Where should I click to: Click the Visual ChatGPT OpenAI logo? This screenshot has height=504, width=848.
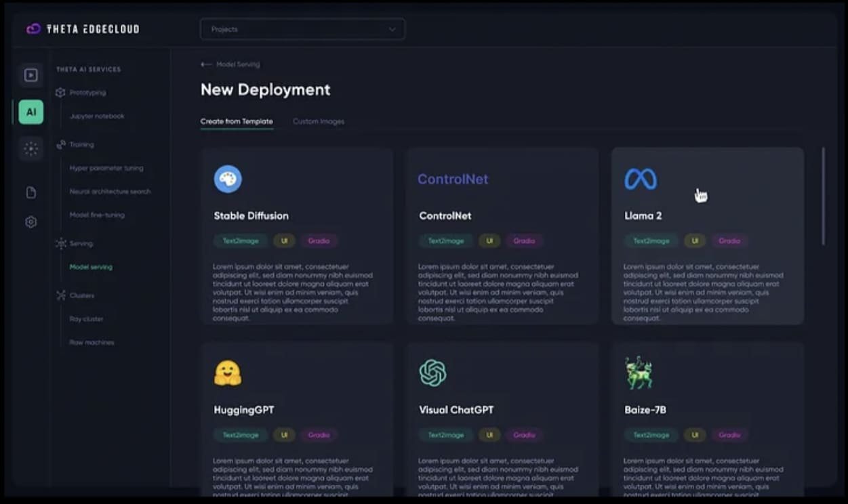[432, 373]
